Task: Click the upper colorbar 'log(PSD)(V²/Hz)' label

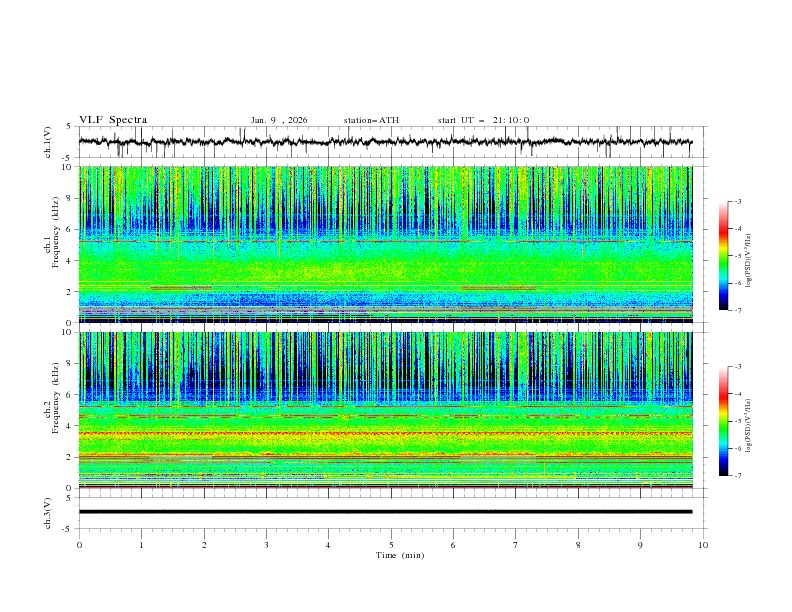Action: click(749, 261)
